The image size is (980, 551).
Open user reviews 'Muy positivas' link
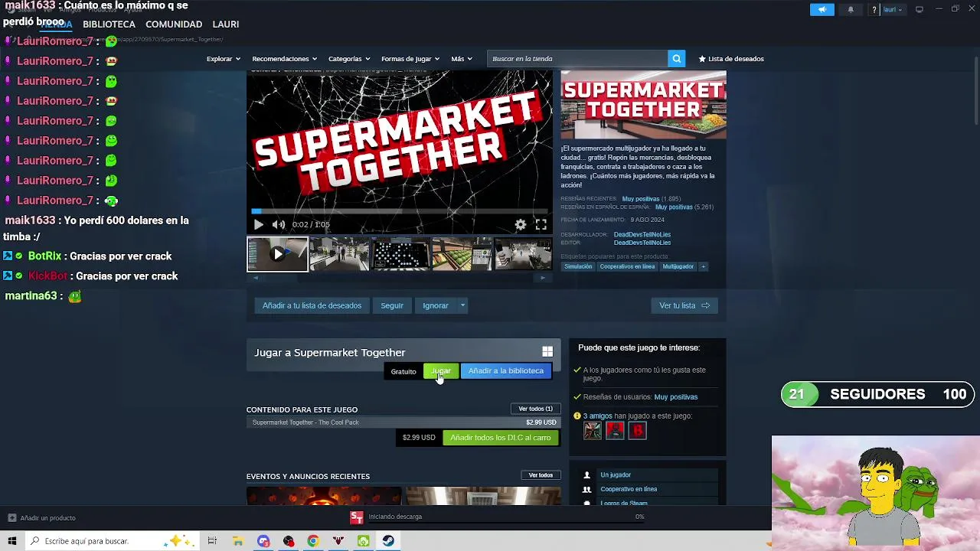[675, 397]
